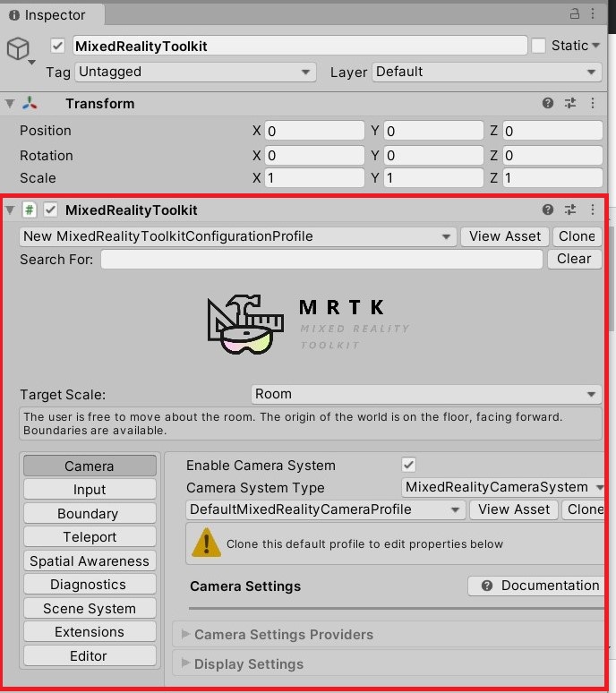616x693 pixels.
Task: Open DefaultMixedRealityCameraProfile dropdown
Action: coord(325,509)
